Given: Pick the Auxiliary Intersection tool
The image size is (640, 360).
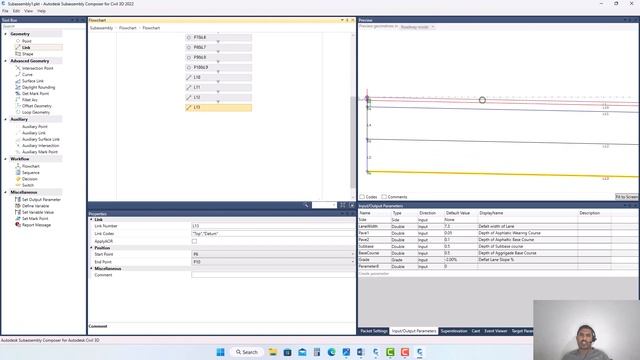Looking at the screenshot, I should pyautogui.click(x=40, y=146).
